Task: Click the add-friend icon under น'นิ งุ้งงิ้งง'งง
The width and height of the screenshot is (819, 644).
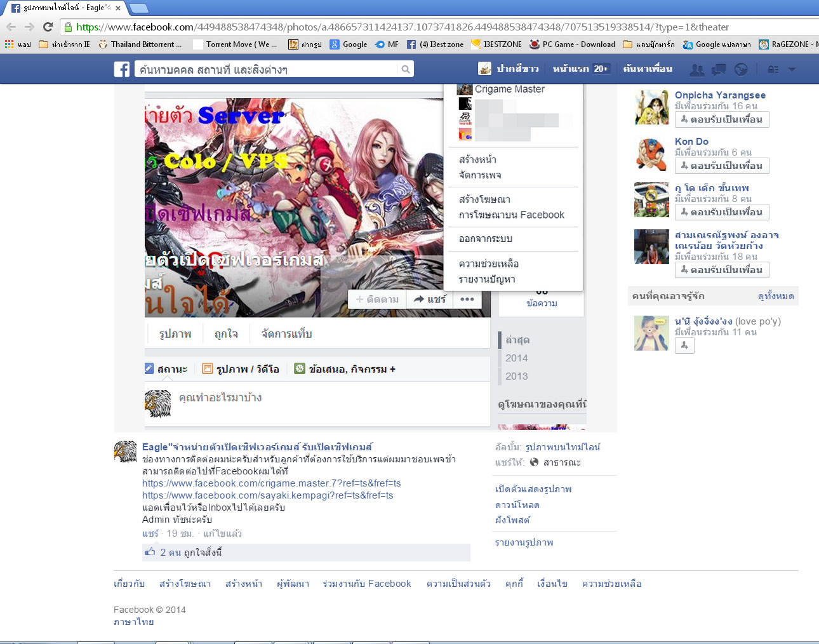Action: pos(684,345)
